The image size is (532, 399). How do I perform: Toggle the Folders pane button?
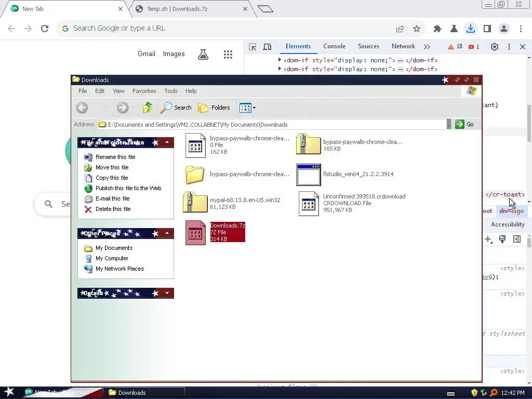tap(214, 108)
